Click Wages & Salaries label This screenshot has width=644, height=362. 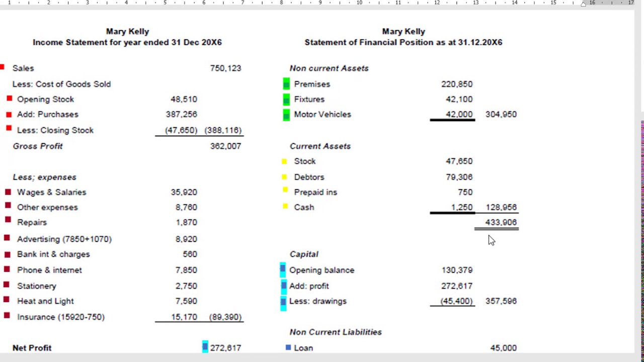point(51,193)
